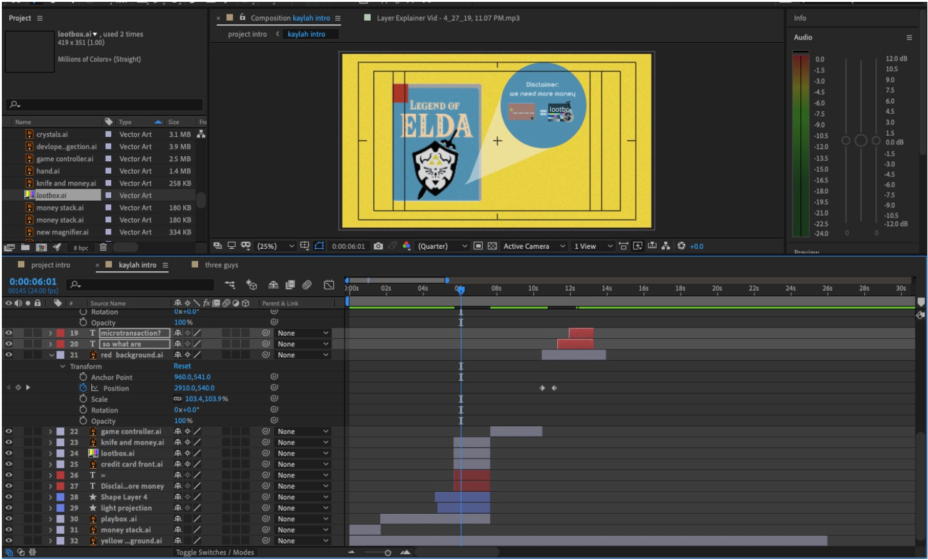928x560 pixels.
Task: Toggle Position stopwatch on red background.ai
Action: (83, 388)
